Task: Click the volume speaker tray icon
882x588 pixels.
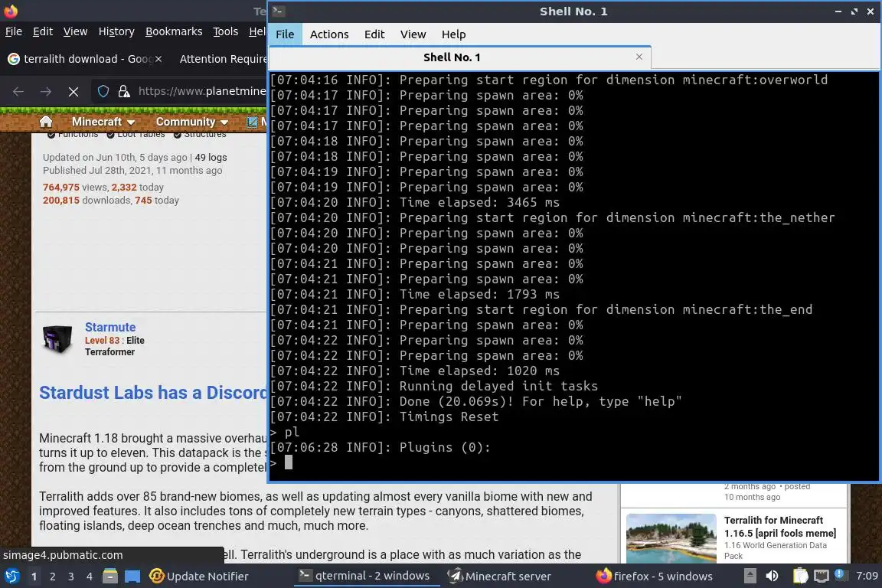Action: [773, 576]
